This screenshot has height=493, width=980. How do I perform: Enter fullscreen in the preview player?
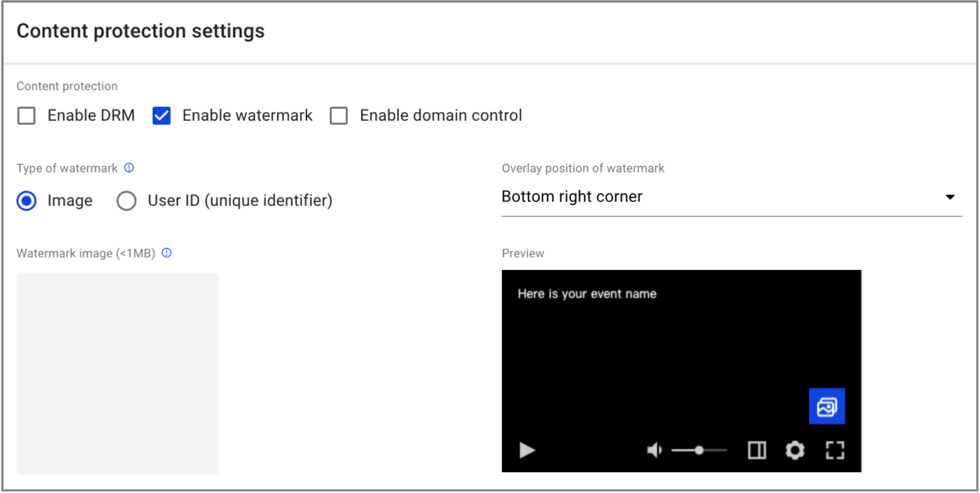pos(834,451)
